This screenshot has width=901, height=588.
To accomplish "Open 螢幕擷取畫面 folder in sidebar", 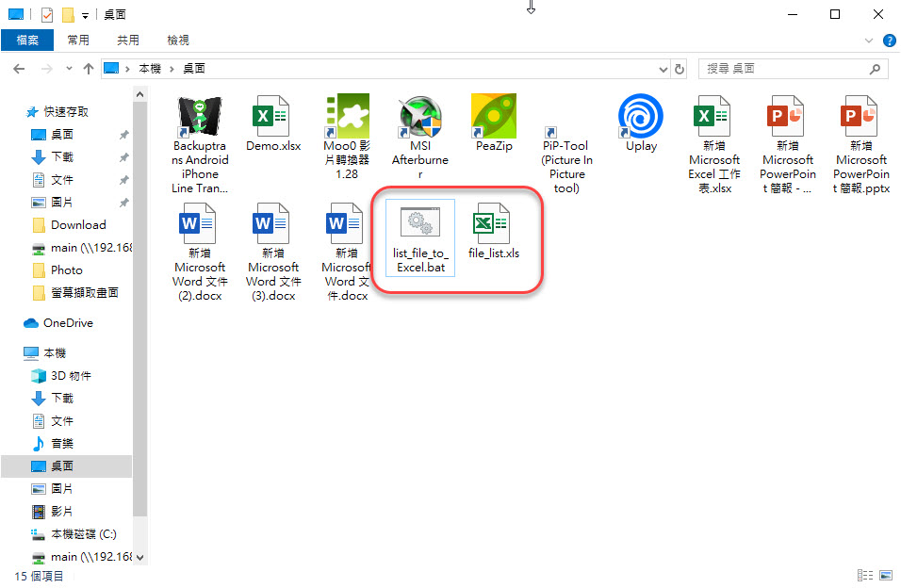I will pos(75,292).
